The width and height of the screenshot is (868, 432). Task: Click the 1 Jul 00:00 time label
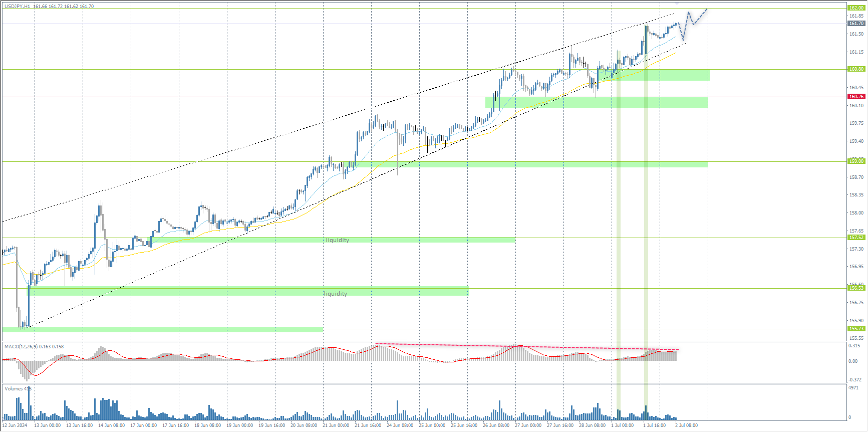click(x=623, y=425)
